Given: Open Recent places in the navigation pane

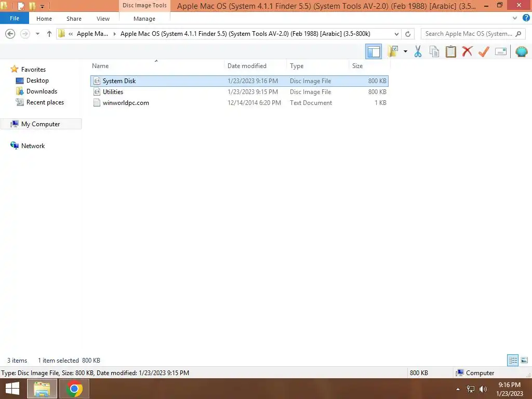Looking at the screenshot, I should (45, 102).
